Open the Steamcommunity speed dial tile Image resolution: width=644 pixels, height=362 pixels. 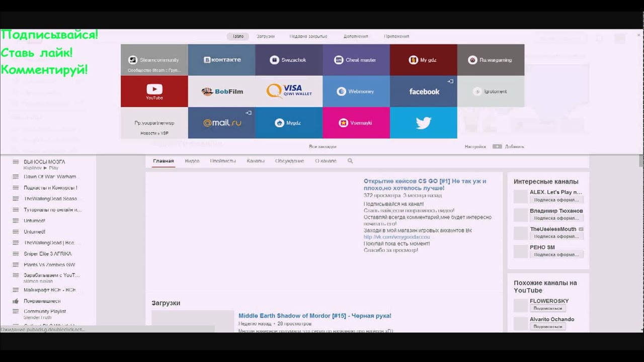click(x=154, y=60)
